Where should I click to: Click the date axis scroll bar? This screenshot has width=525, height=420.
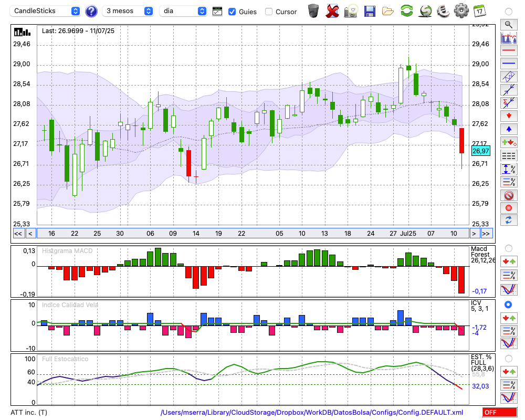click(x=253, y=234)
